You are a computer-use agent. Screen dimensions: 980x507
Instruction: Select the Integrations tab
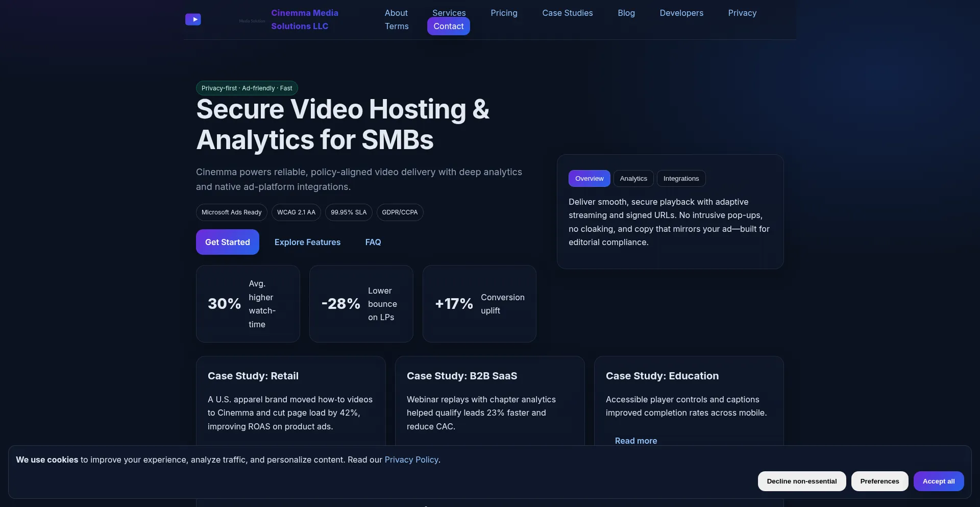tap(681, 178)
